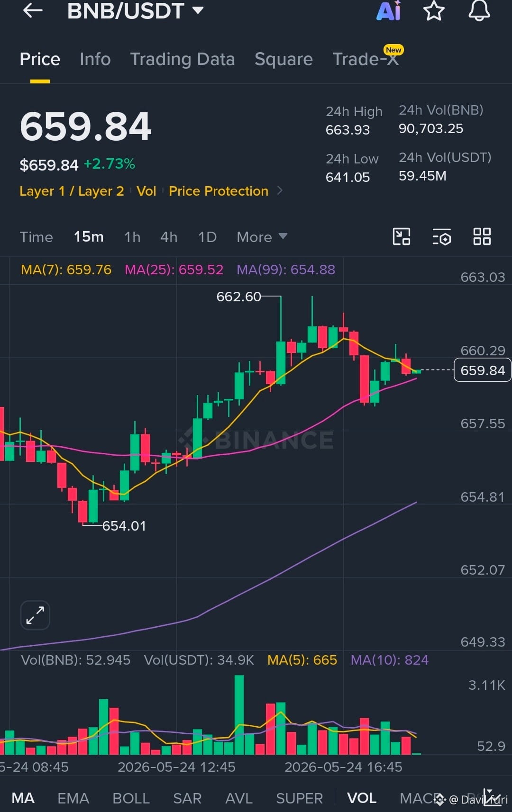The height and width of the screenshot is (812, 512).
Task: Toggle the SAR indicator
Action: pos(187,798)
